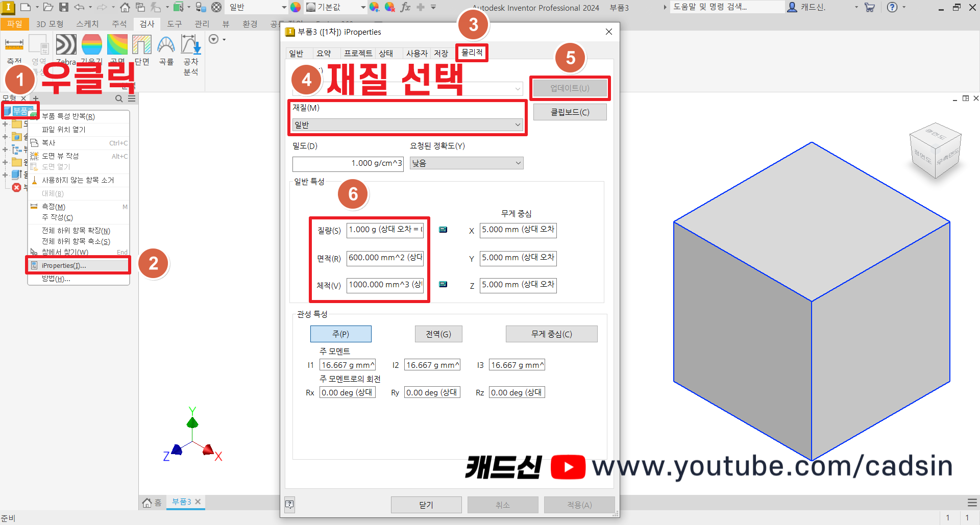Click the checkered sphere appearance icon

[217, 7]
